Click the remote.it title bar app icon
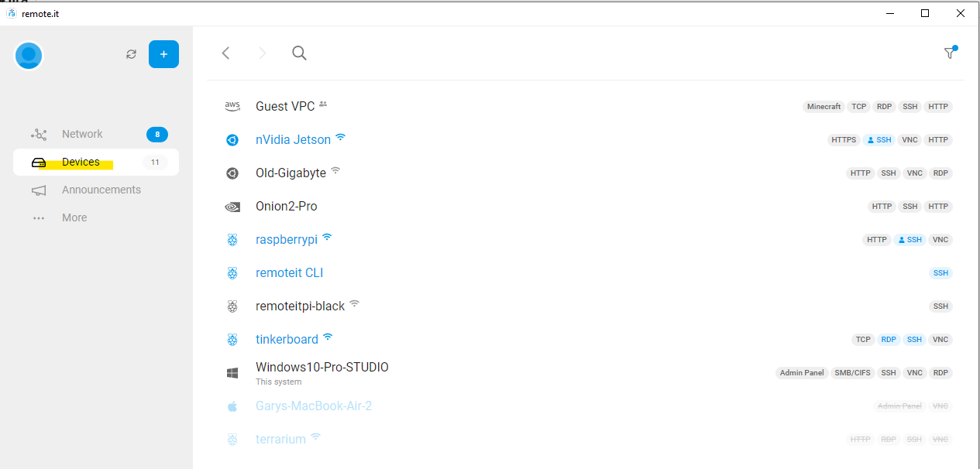Screen dimensions: 980x469 [x=11, y=13]
